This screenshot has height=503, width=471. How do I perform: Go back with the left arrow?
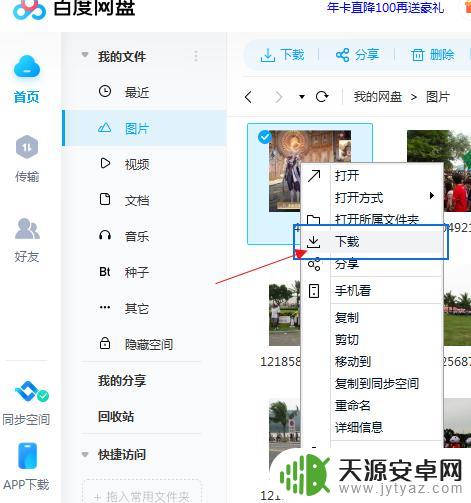248,97
